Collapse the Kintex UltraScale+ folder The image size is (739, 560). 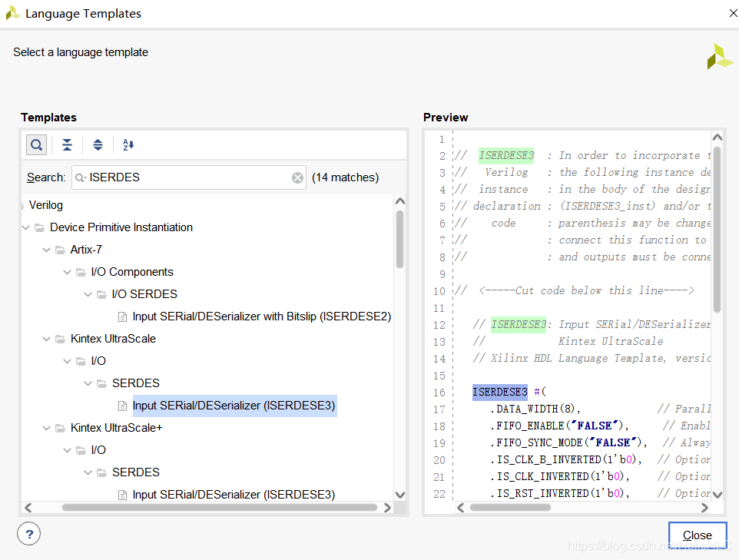[46, 428]
